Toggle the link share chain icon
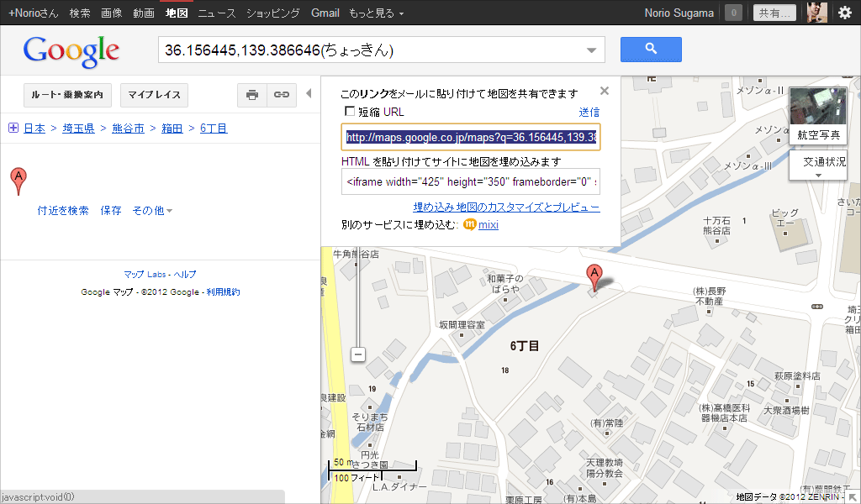Image resolution: width=861 pixels, height=504 pixels. [282, 95]
